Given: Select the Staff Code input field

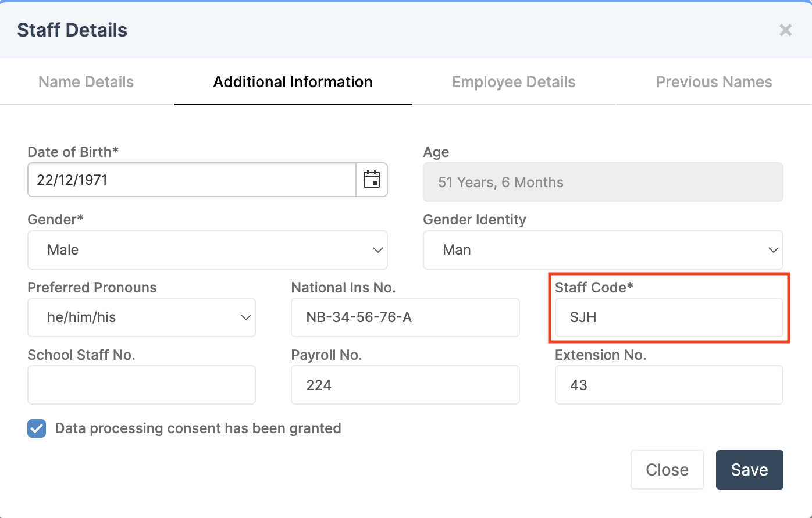Looking at the screenshot, I should tap(669, 317).
